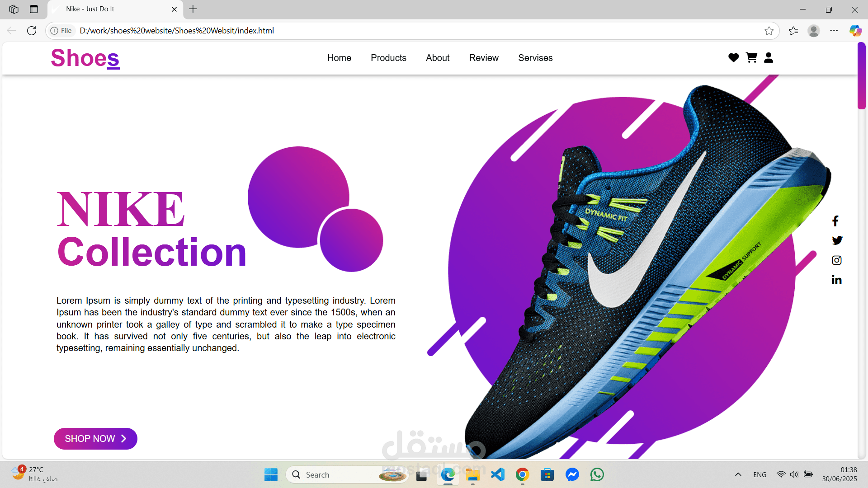Click the user account icon
The width and height of the screenshot is (868, 488).
(769, 58)
